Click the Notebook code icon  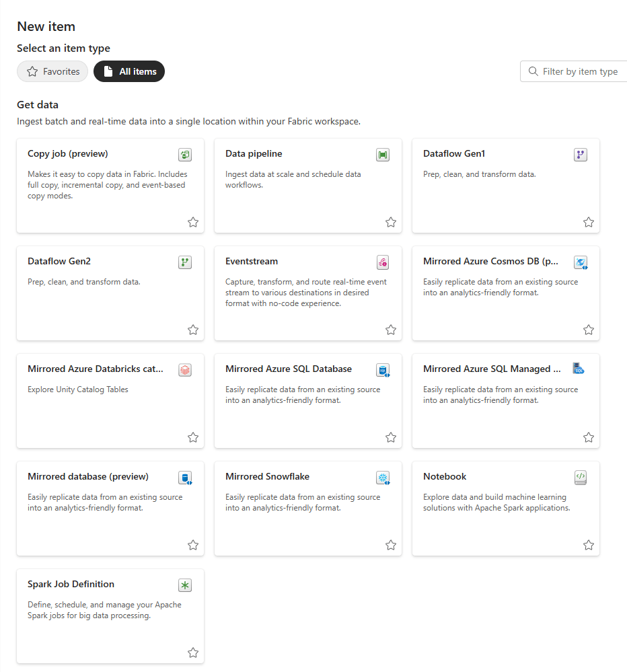(x=581, y=478)
